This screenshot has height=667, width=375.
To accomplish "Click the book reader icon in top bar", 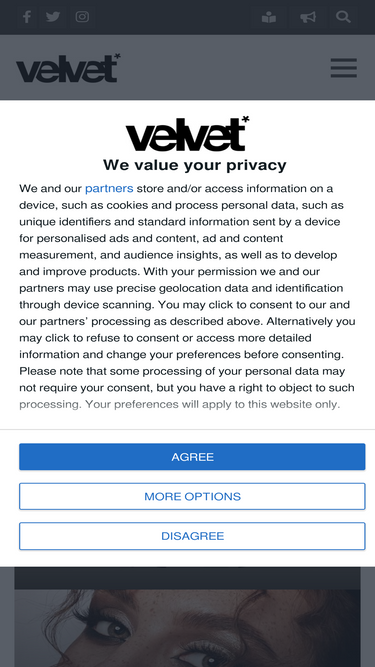I will click(x=269, y=17).
